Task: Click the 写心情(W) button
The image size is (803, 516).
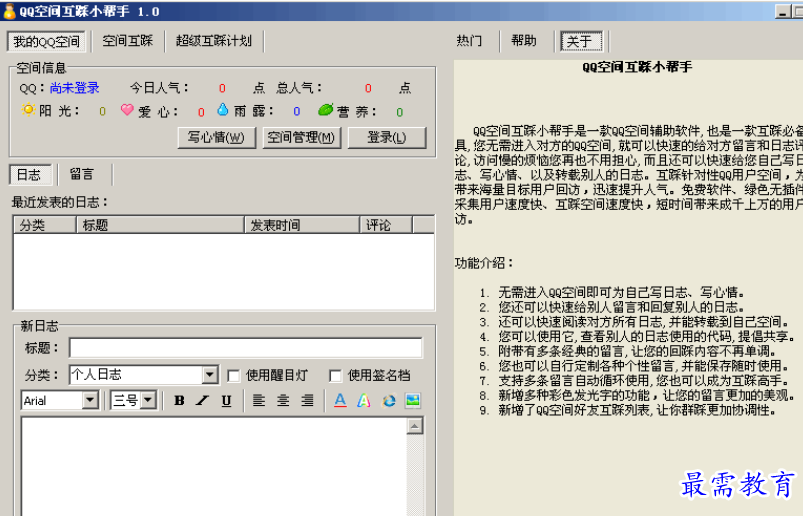Action: tap(217, 138)
